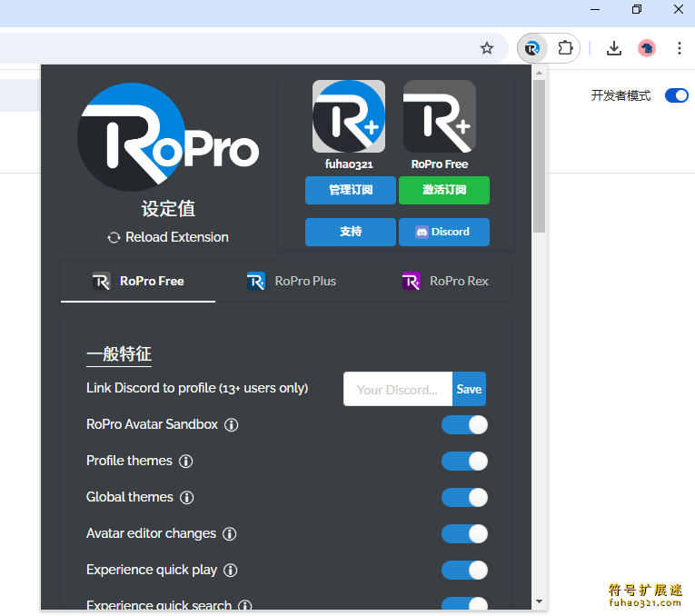Screen dimensions: 695x616
Task: Click Reload Extension link
Action: pyautogui.click(x=168, y=237)
